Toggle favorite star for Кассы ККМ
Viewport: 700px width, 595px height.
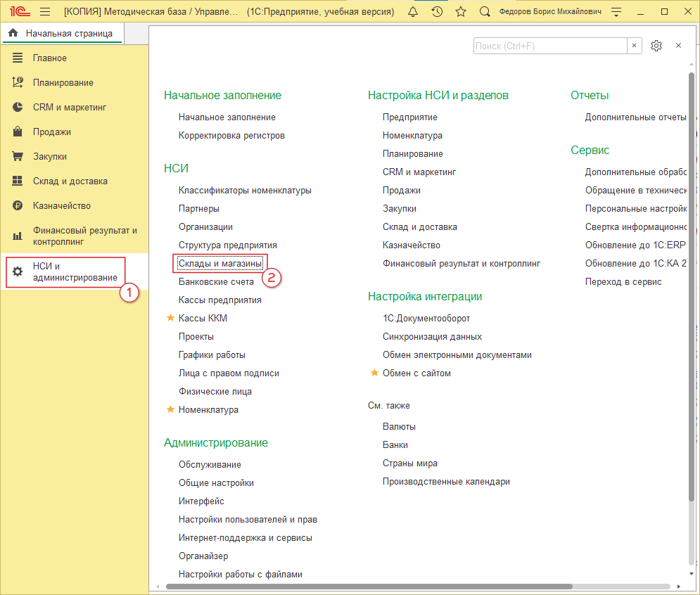170,318
